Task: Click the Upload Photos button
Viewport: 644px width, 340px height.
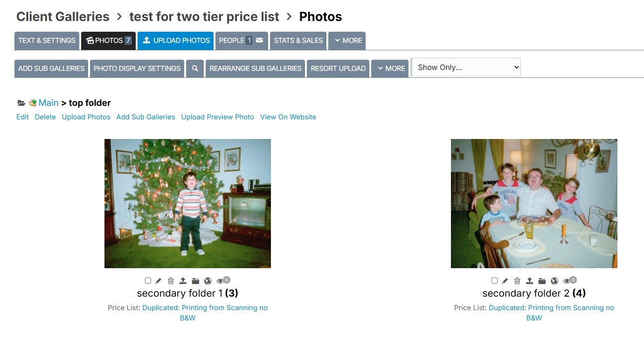Action: [176, 41]
